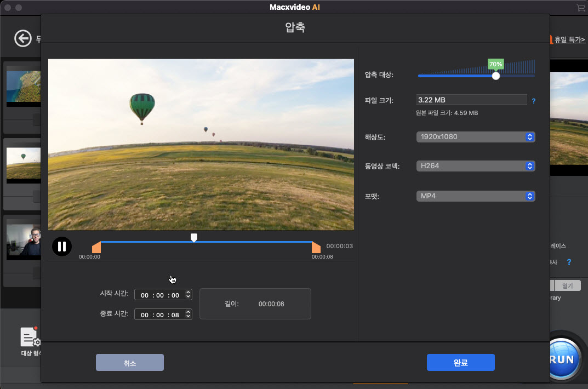588x389 pixels.
Task: Click the 취소 cancel button
Action: 129,362
